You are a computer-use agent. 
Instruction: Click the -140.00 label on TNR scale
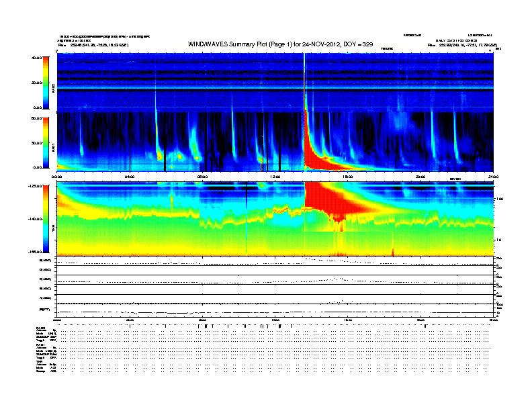[35, 219]
